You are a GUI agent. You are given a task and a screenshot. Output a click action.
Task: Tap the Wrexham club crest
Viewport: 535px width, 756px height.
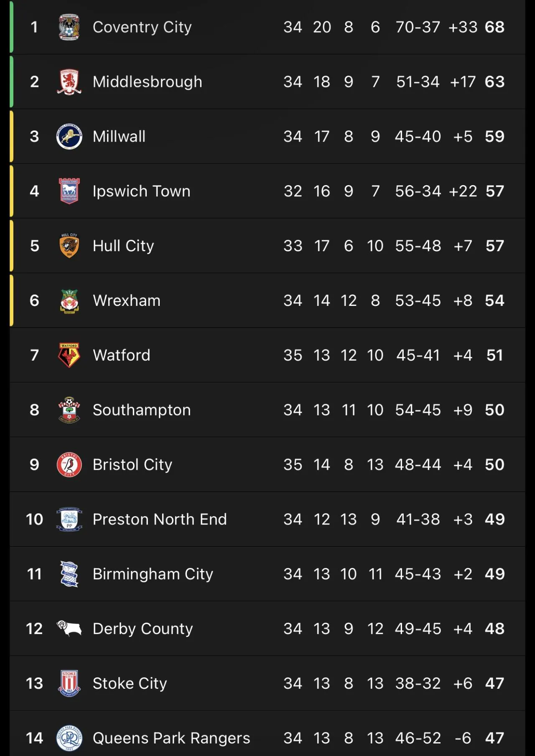pyautogui.click(x=69, y=301)
